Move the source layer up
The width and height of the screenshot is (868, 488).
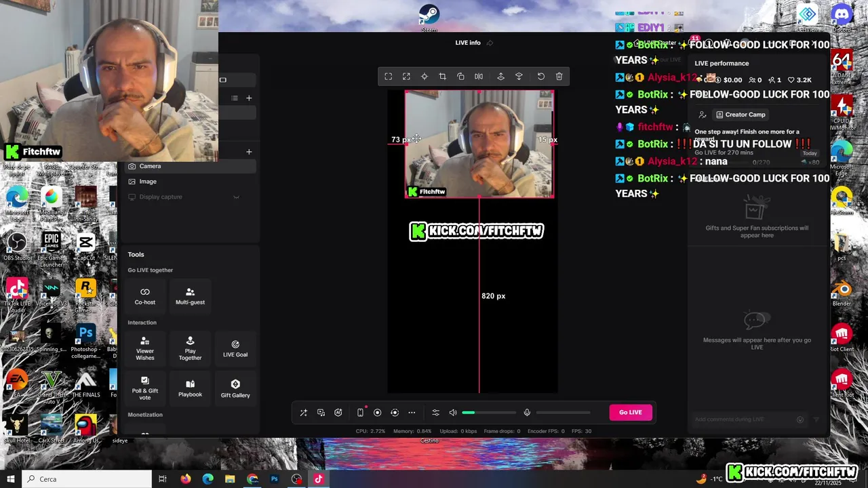(x=500, y=77)
